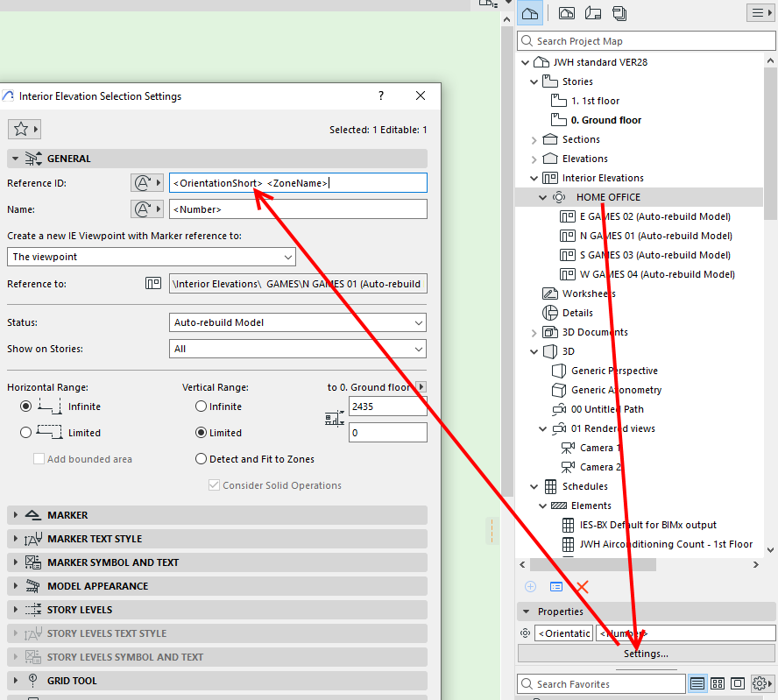Close the Interior Elevation Selection Settings dialog

[x=421, y=95]
